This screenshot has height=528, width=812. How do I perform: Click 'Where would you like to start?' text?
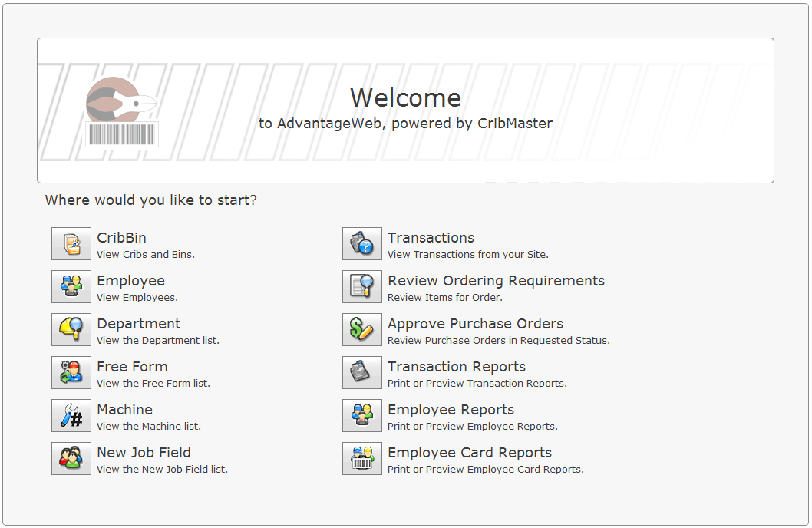(150, 200)
